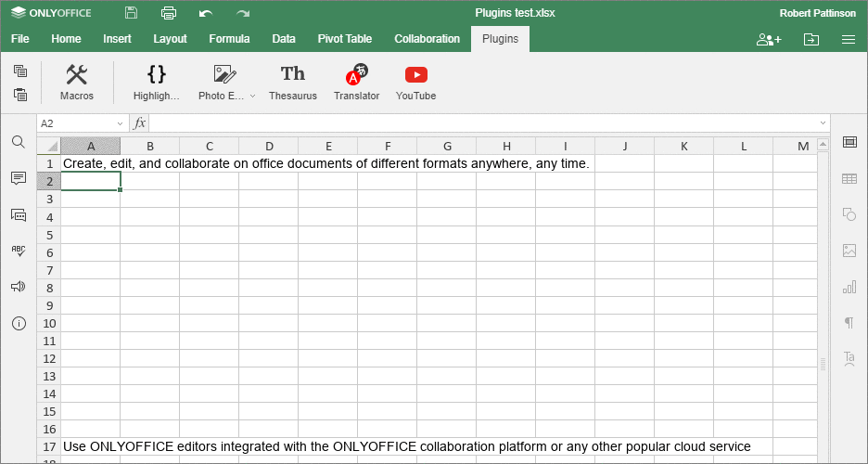This screenshot has width=868, height=464.
Task: Switch to the Pivot Table tab
Action: (x=344, y=39)
